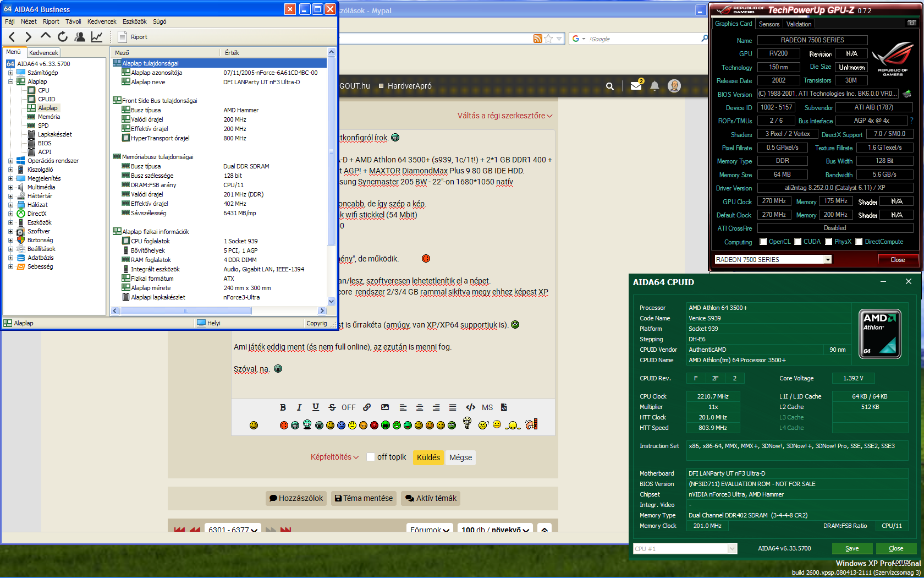Screen dimensions: 924x578
Task: Click the RSS feed icon in address bar
Action: tap(537, 39)
